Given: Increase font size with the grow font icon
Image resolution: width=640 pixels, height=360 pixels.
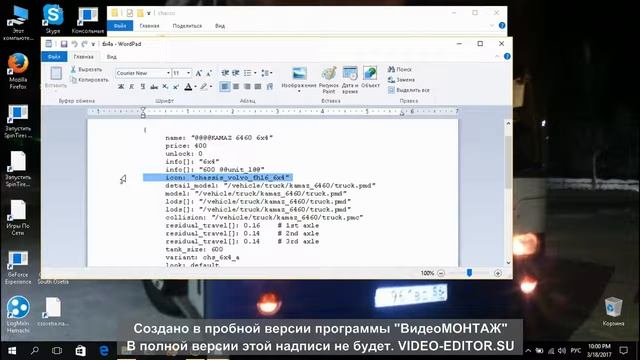Looking at the screenshot, I should [198, 73].
